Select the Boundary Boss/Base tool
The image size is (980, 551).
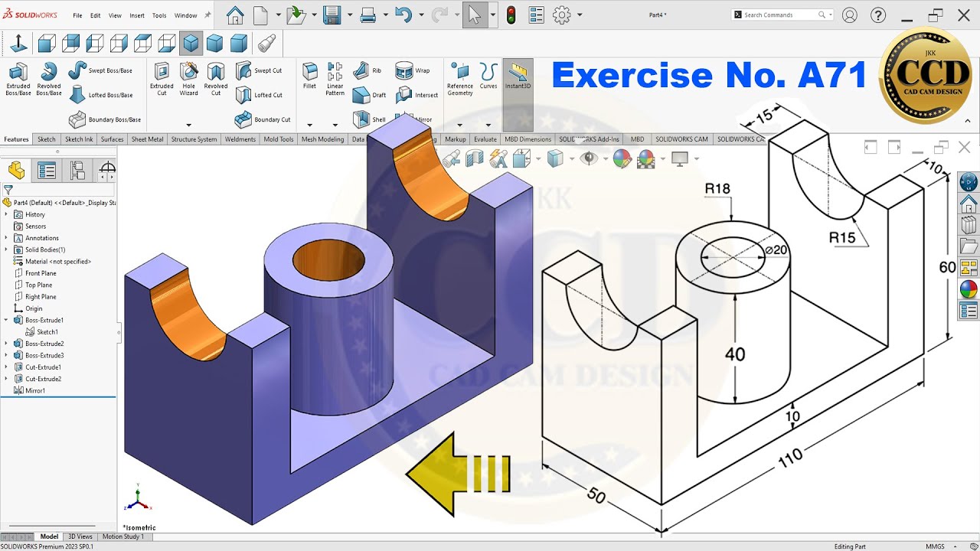[105, 119]
